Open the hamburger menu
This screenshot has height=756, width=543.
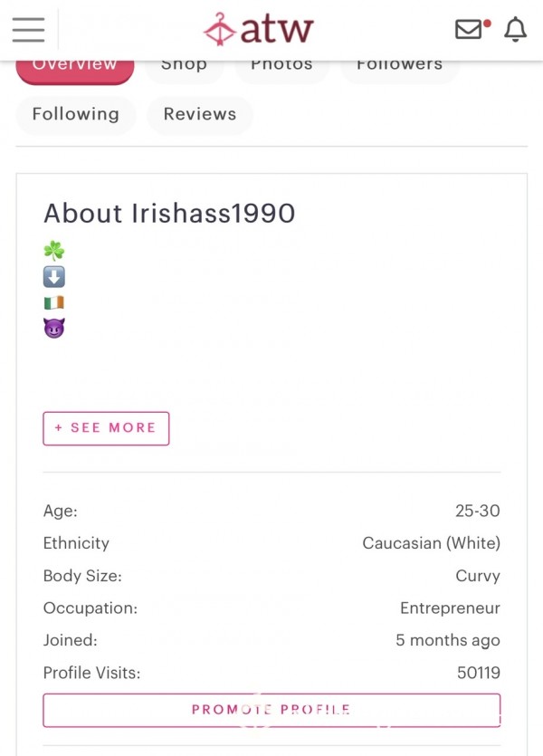click(x=28, y=29)
